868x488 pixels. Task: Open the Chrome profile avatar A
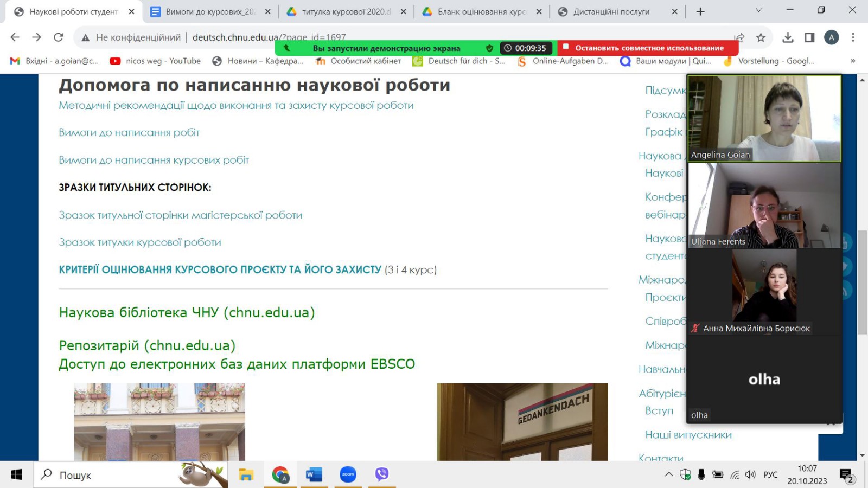[x=831, y=37]
